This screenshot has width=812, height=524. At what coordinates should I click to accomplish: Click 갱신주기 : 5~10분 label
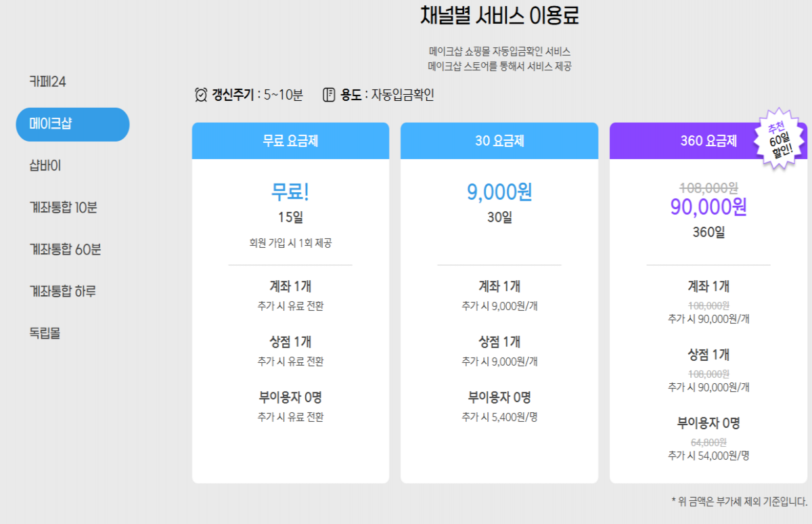pos(257,95)
